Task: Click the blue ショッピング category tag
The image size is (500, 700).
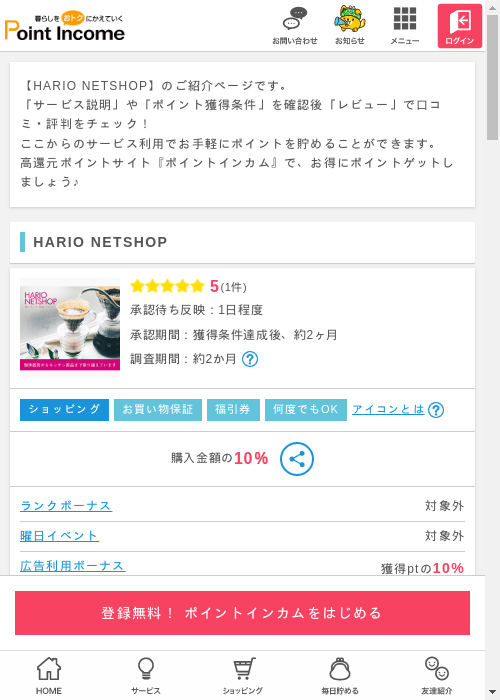Action: coord(64,410)
